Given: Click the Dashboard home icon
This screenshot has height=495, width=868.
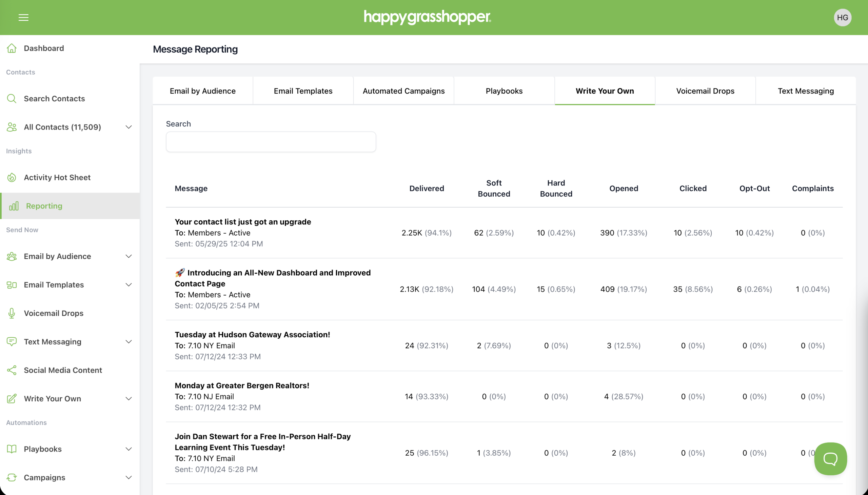Looking at the screenshot, I should pyautogui.click(x=12, y=48).
